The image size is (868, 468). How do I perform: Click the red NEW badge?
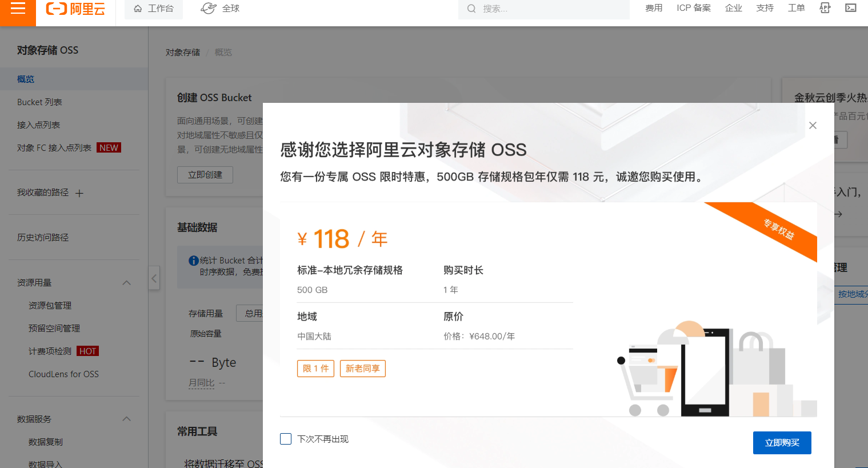pos(109,147)
